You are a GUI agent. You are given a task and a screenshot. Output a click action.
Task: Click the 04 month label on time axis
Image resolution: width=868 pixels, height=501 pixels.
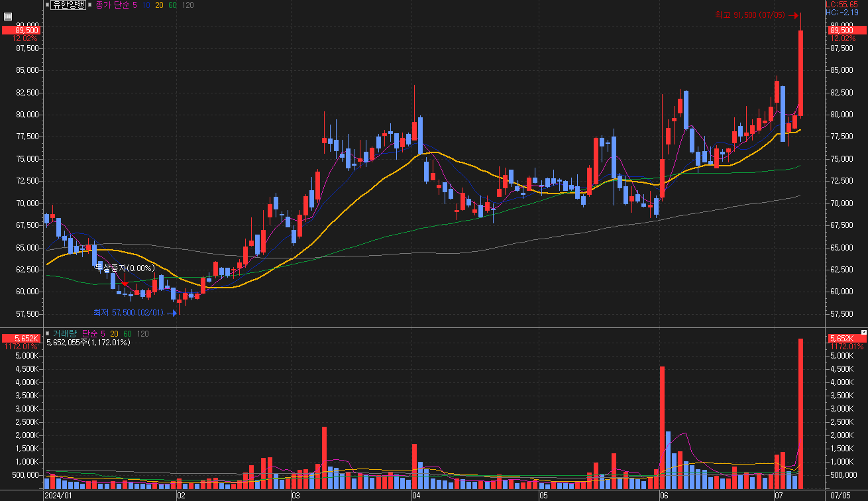point(415,495)
